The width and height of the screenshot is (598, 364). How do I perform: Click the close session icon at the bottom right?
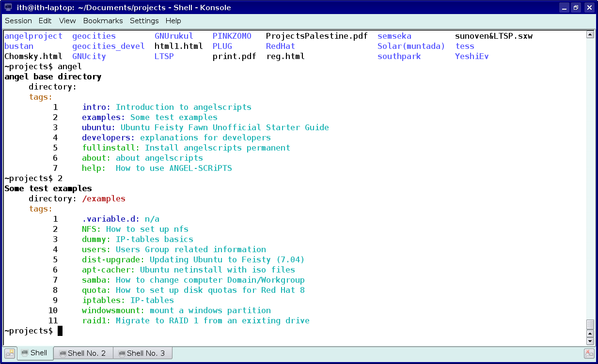[589, 353]
